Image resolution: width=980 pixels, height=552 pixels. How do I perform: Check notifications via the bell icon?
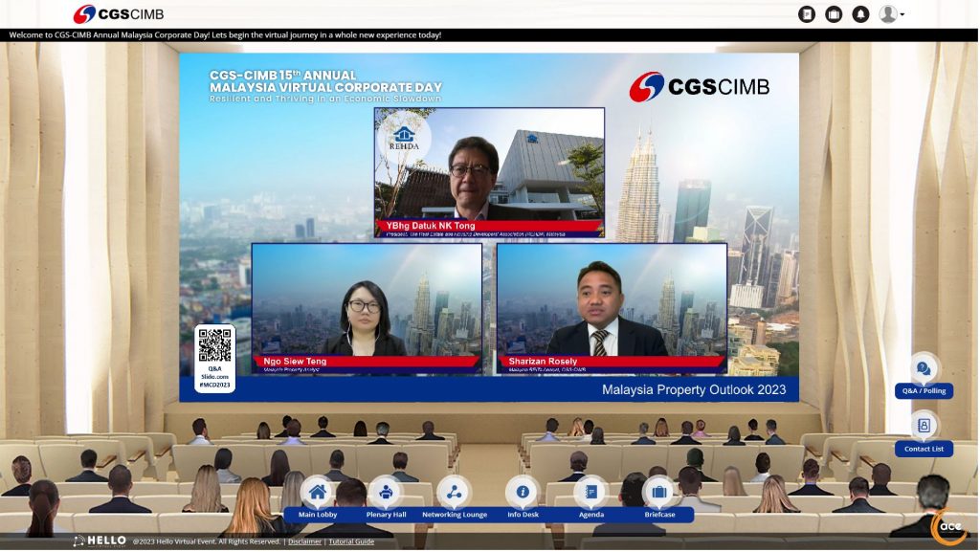[x=860, y=13]
